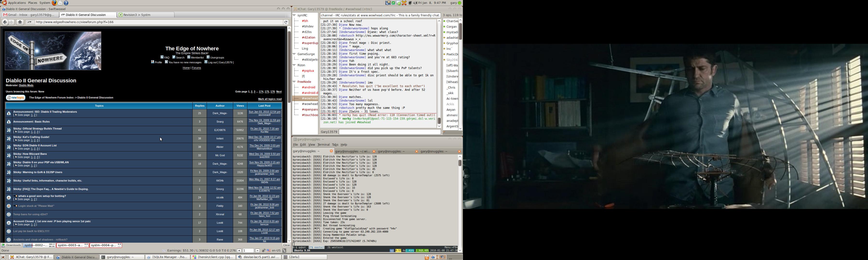Go to the browser home page icon

(x=20, y=22)
